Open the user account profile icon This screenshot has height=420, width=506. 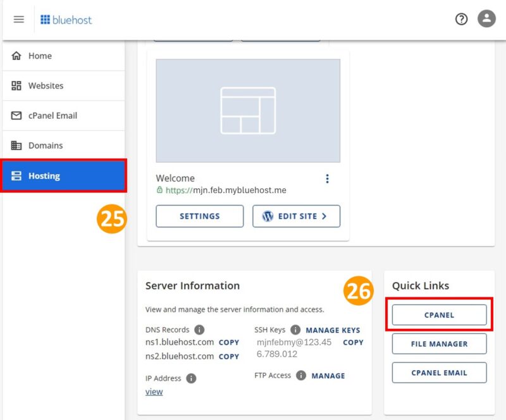(x=486, y=18)
